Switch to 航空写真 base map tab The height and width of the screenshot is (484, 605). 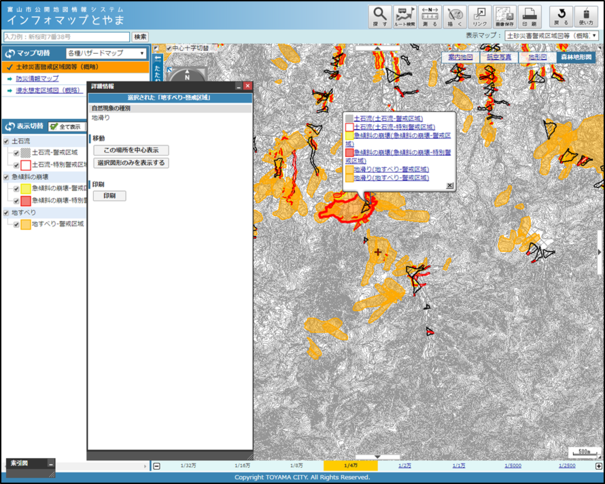499,57
